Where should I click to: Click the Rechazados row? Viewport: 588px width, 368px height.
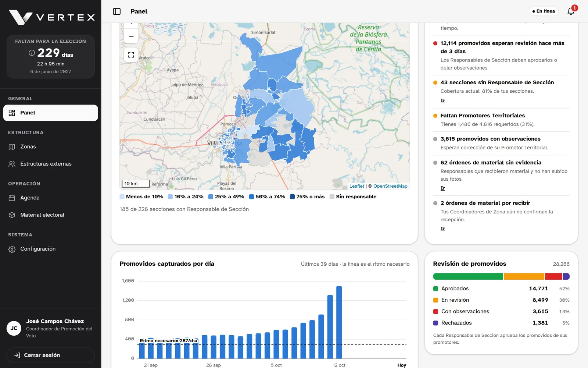[x=501, y=323]
